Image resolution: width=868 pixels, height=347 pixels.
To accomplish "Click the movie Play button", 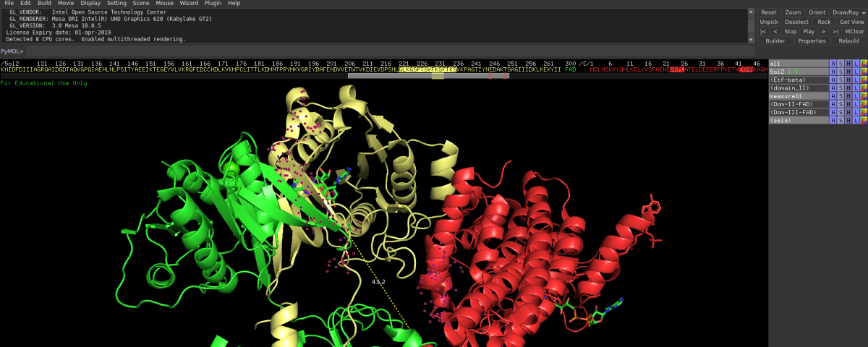I will pos(809,31).
